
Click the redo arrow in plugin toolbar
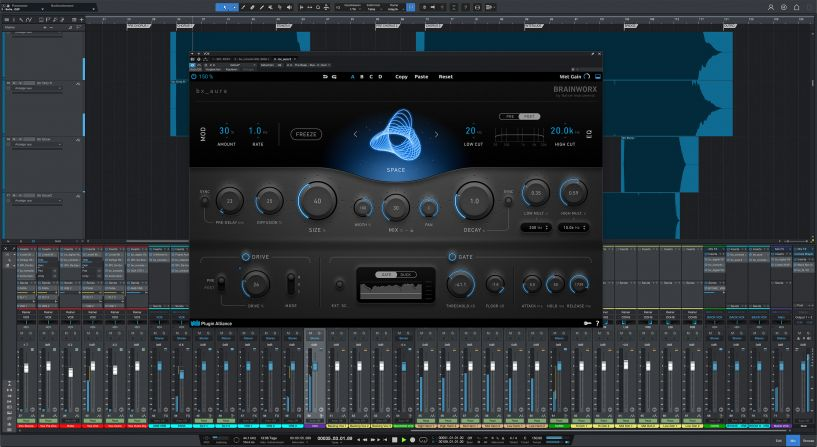(334, 77)
